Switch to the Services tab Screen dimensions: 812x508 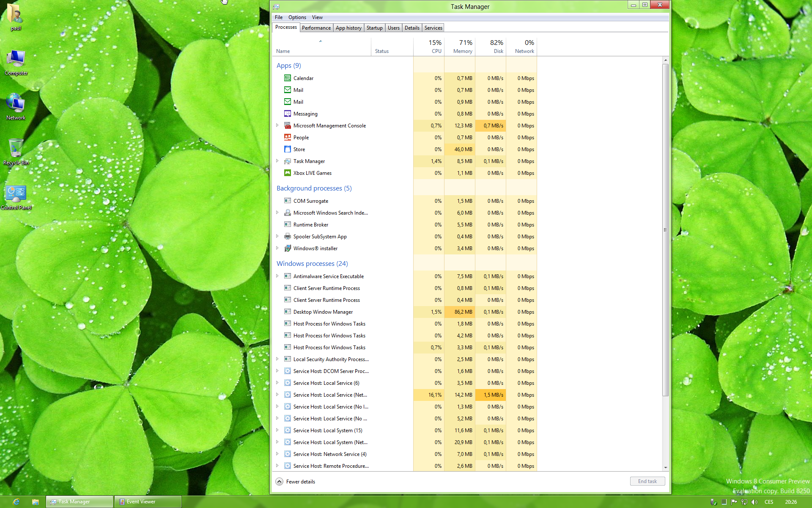[x=433, y=28]
